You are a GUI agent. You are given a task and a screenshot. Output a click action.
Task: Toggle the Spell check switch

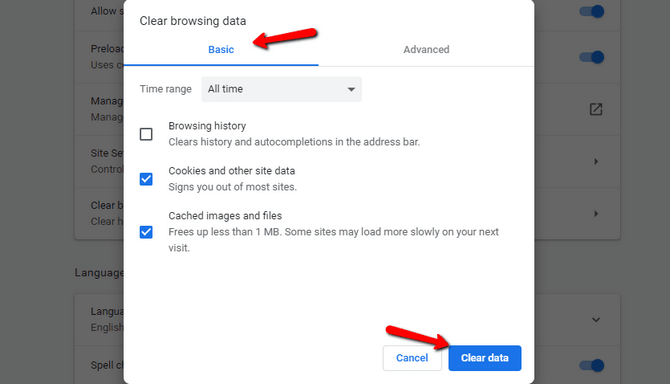coord(592,365)
